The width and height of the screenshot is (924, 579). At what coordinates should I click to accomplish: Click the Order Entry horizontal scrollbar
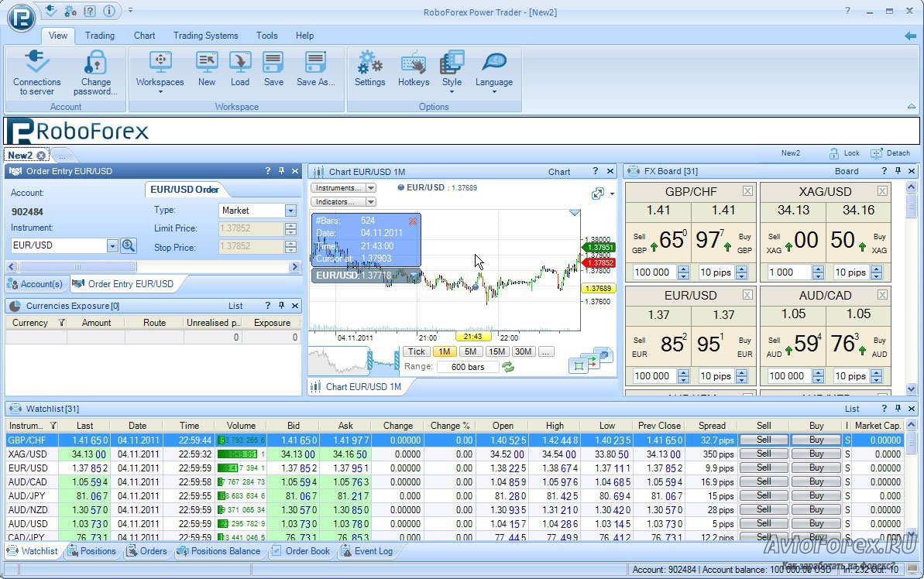[153, 267]
